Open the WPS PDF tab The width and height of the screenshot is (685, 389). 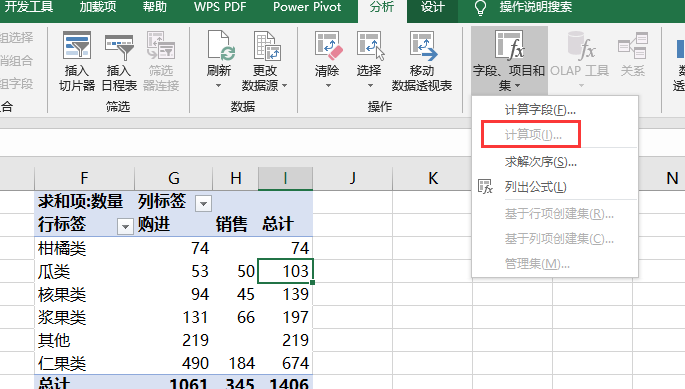[x=220, y=7]
